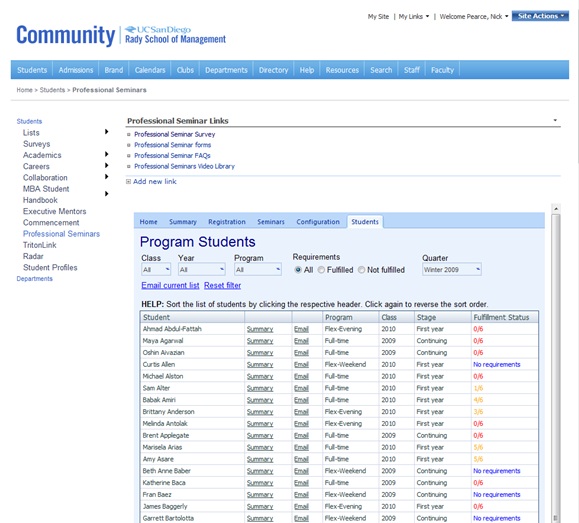579x523 pixels.
Task: Open the My Links dropdown
Action: (414, 17)
